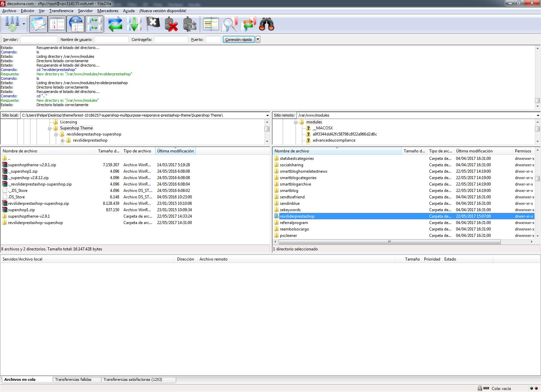The image size is (541, 392).
Task: Select supershoptheme-v2.9.1.zip file icon
Action: coord(5,165)
